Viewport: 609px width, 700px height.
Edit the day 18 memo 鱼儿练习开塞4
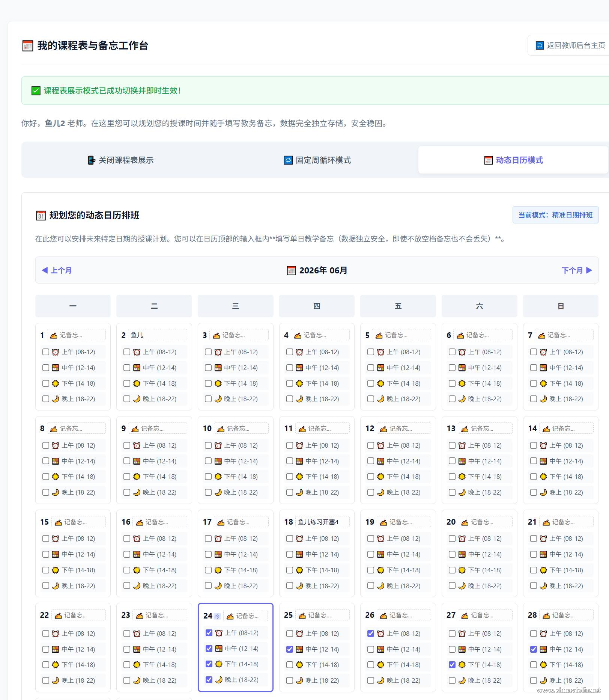click(322, 522)
